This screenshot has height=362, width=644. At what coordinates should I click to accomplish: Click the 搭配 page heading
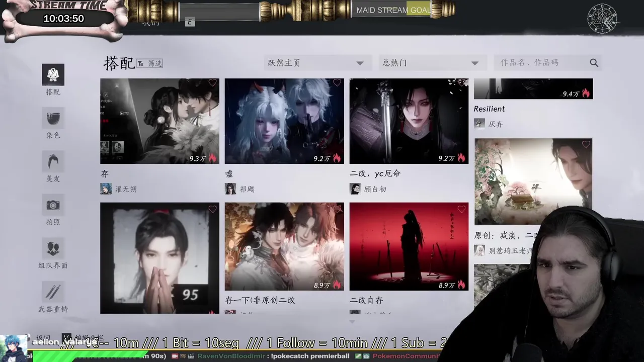point(119,63)
